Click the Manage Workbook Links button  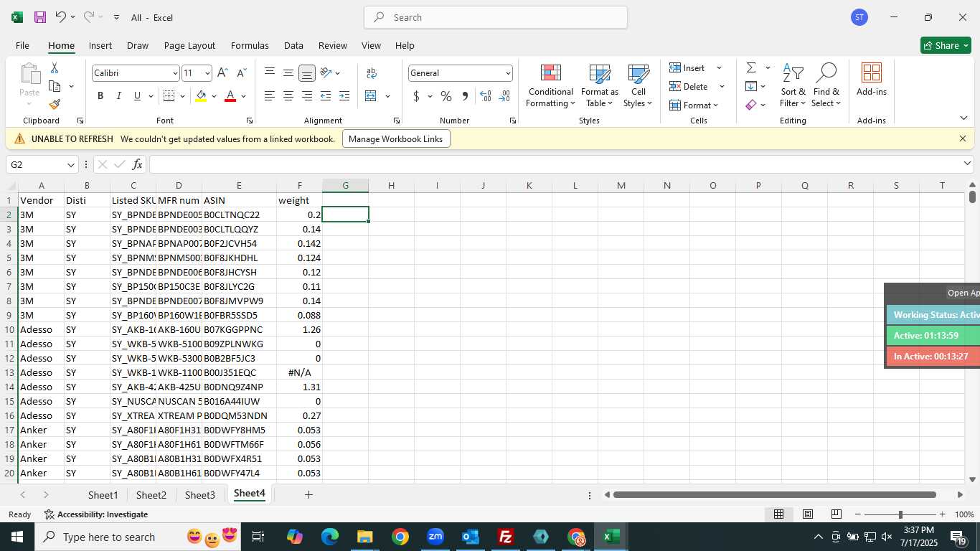tap(396, 138)
